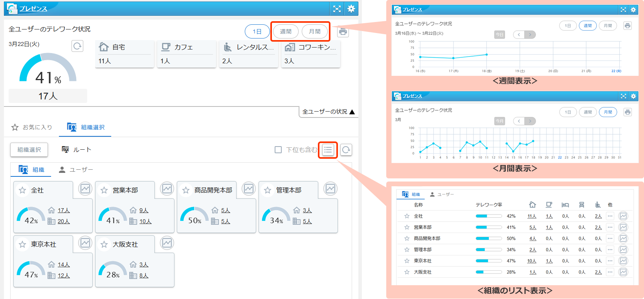
Task: Enable the 下位も含む checkbox
Action: click(278, 150)
